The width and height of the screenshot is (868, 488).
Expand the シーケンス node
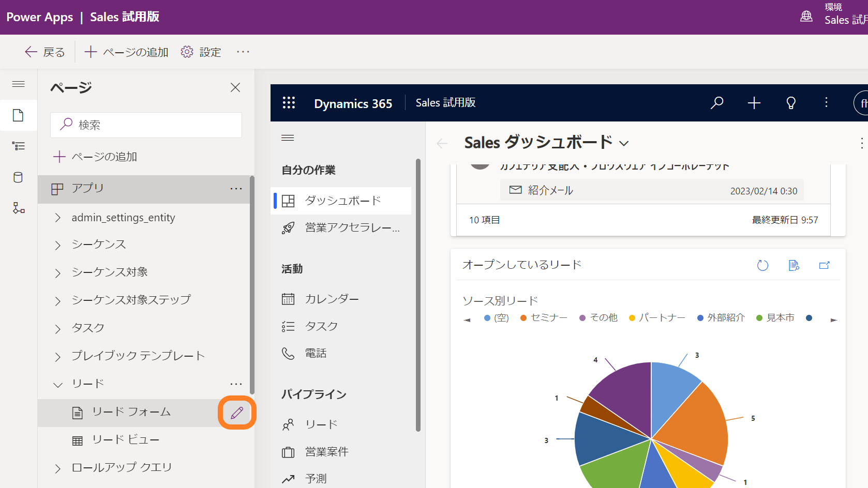point(58,245)
